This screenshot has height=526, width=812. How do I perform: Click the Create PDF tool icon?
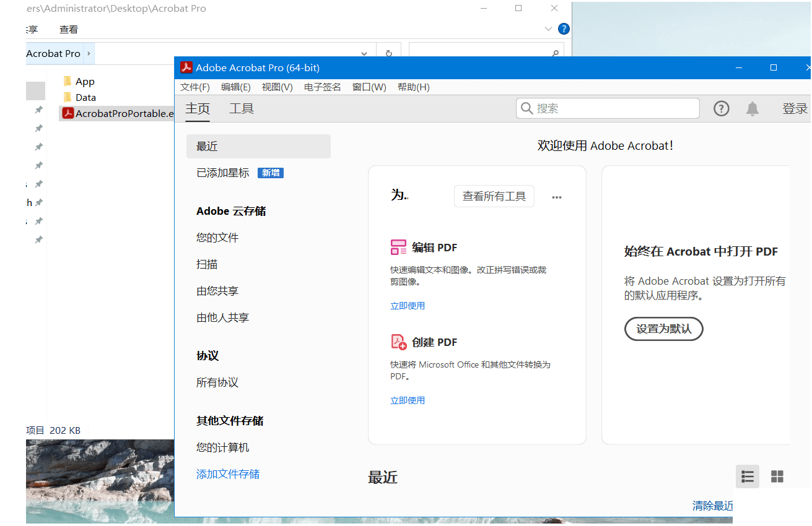pyautogui.click(x=398, y=342)
